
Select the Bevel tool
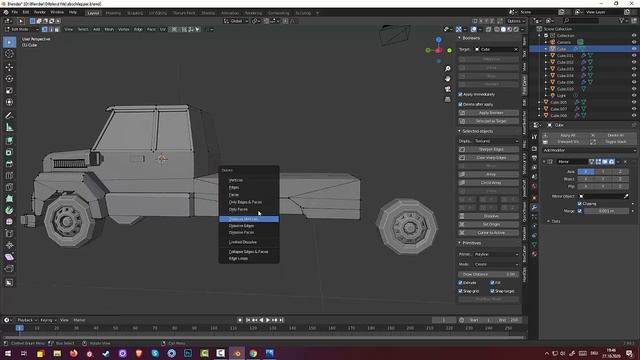tap(9, 164)
